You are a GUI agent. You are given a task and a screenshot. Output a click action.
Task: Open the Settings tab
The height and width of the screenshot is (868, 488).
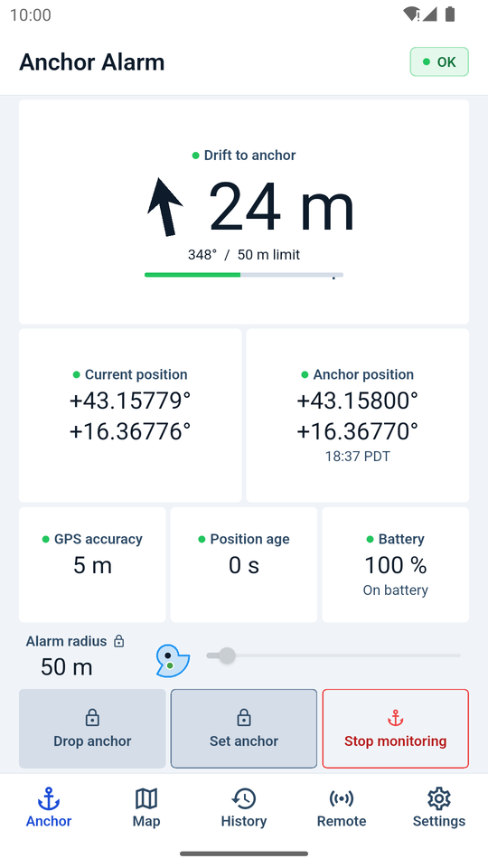[x=439, y=807]
